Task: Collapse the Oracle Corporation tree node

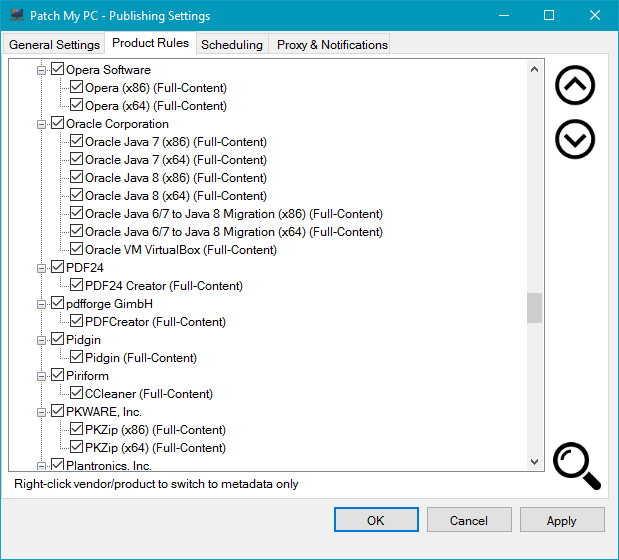Action: tap(41, 125)
